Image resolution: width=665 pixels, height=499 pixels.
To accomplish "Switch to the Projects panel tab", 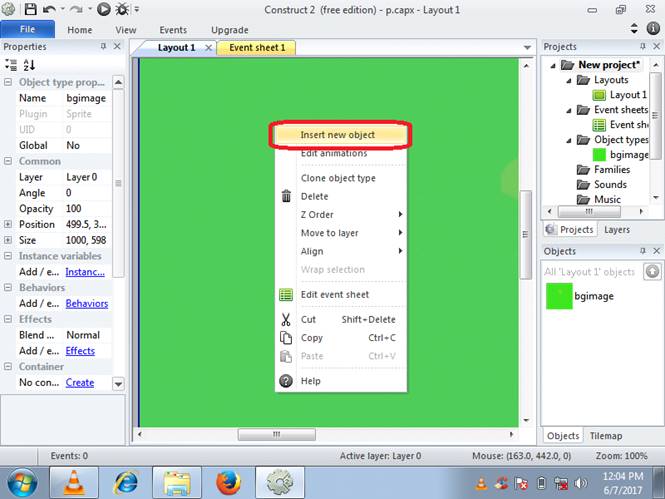I will (570, 229).
